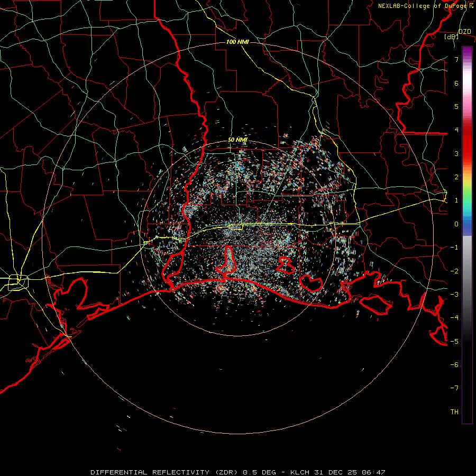The height and width of the screenshot is (476, 476).
Task: Click the -7 value on the color scale
Action: point(454,388)
